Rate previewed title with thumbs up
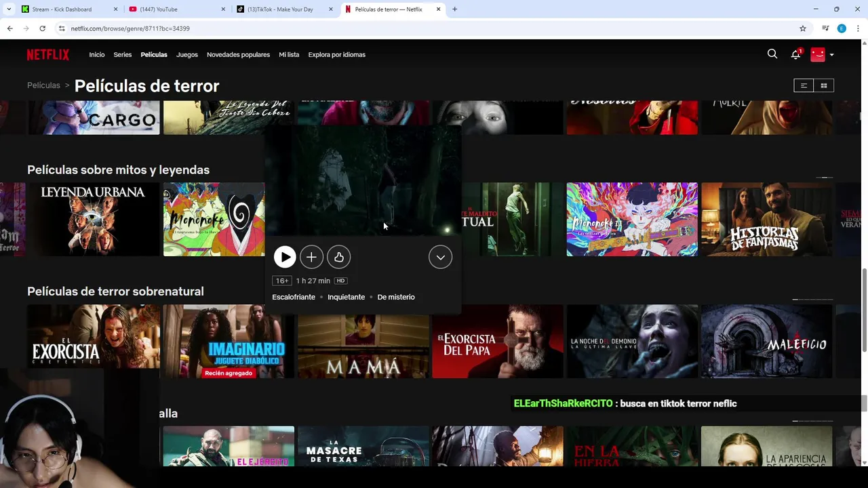This screenshot has width=868, height=488. 338,257
